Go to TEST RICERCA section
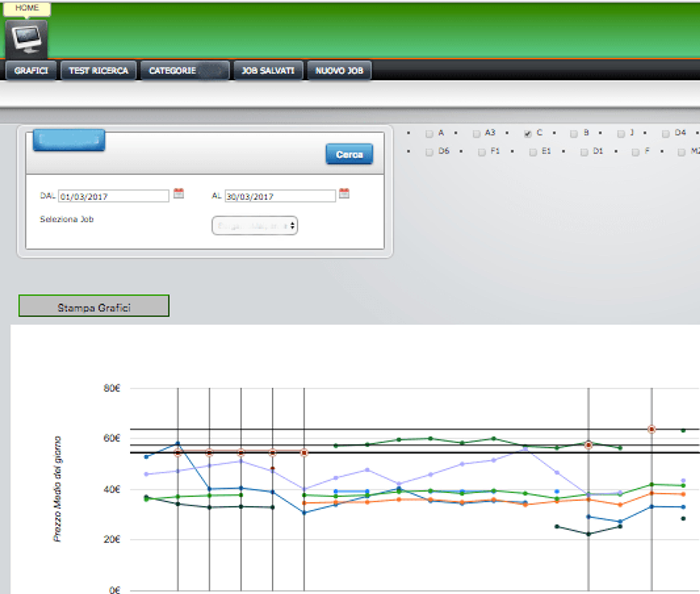 tap(99, 70)
